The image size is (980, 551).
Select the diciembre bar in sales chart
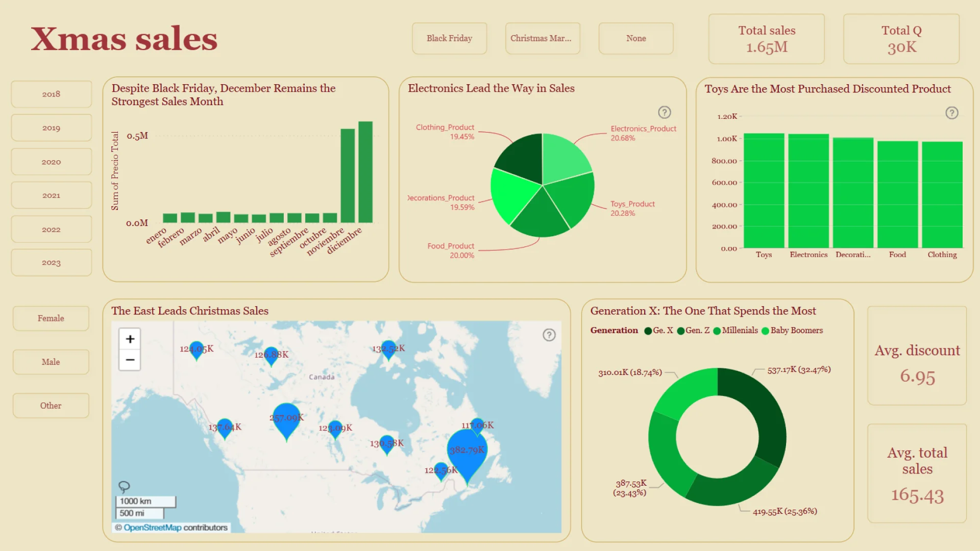click(365, 172)
